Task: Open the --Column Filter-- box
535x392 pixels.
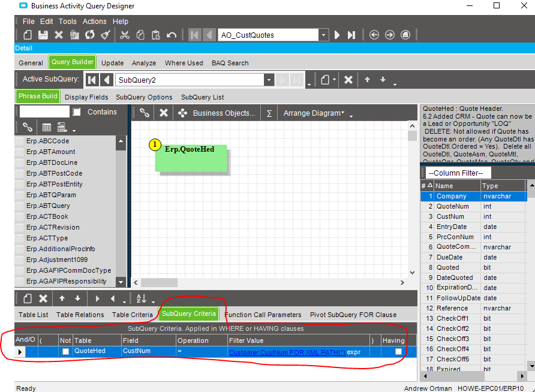Action: 458,173
